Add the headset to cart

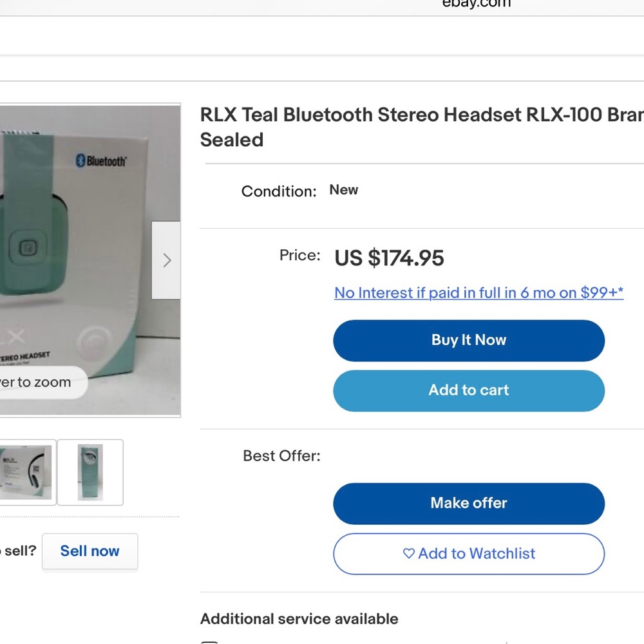pyautogui.click(x=469, y=391)
